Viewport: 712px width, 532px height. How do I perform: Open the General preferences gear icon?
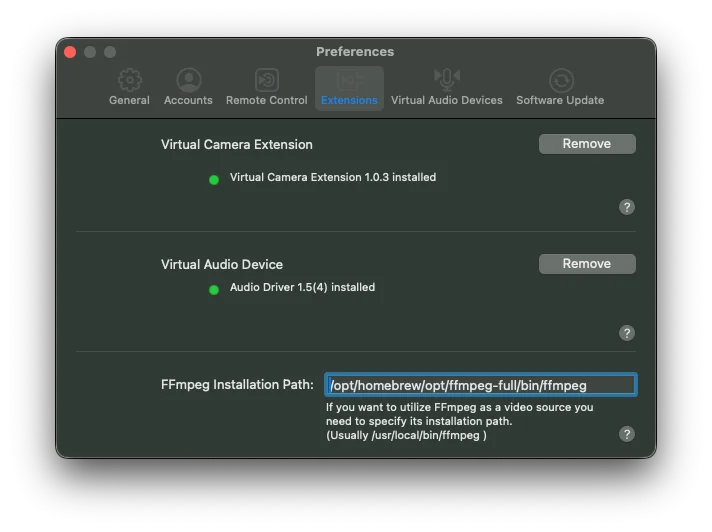(129, 81)
